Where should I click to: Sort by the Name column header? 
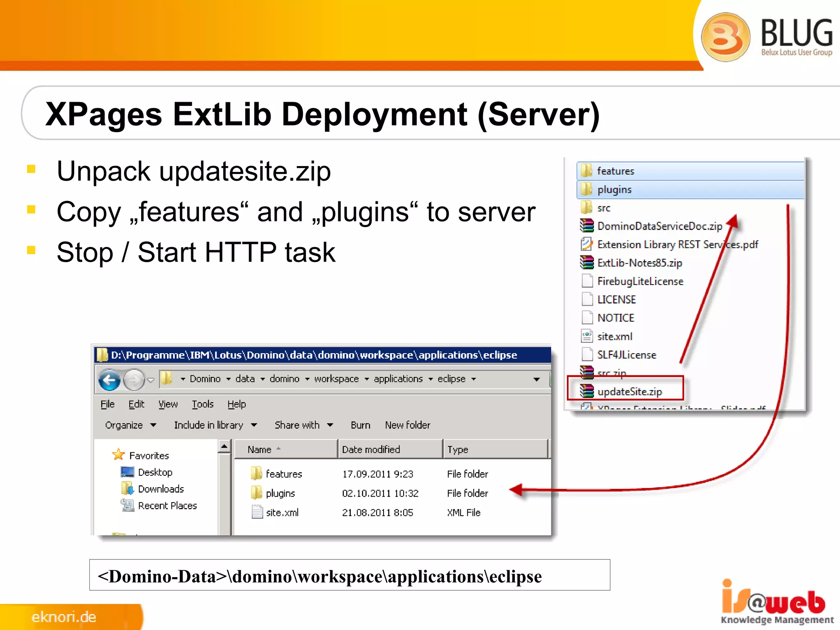(286, 450)
